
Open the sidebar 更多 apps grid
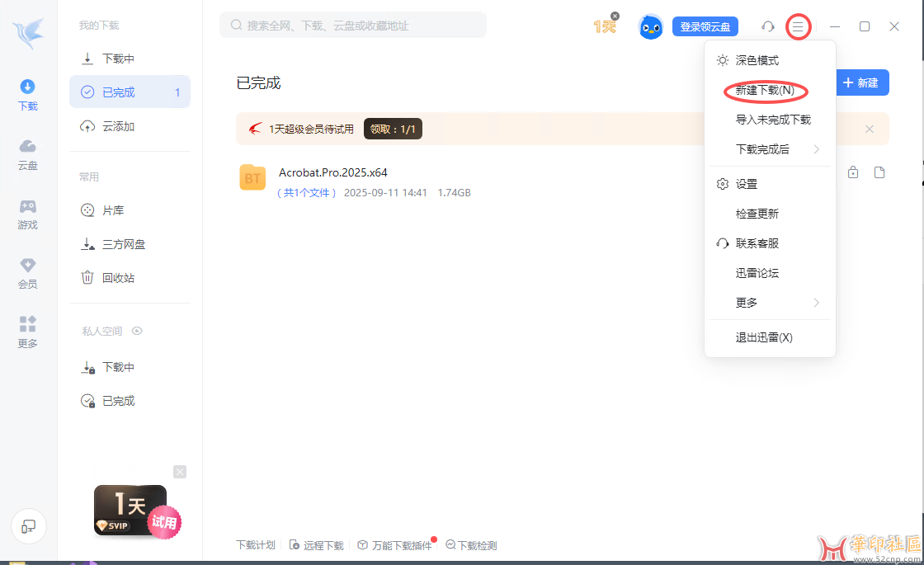(28, 333)
